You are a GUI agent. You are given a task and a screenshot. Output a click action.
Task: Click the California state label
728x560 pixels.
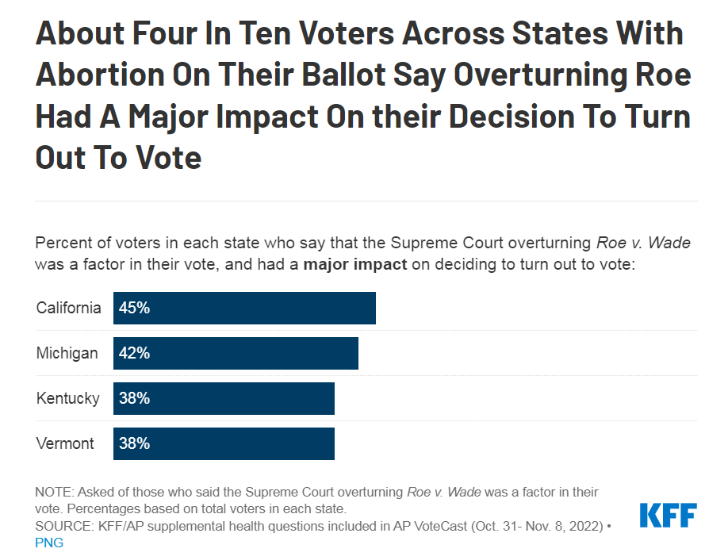pos(69,308)
